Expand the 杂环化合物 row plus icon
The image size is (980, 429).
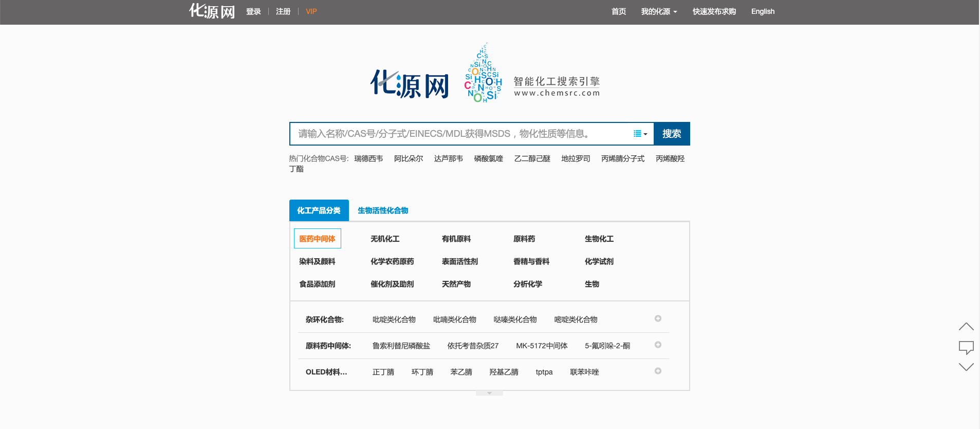(658, 318)
